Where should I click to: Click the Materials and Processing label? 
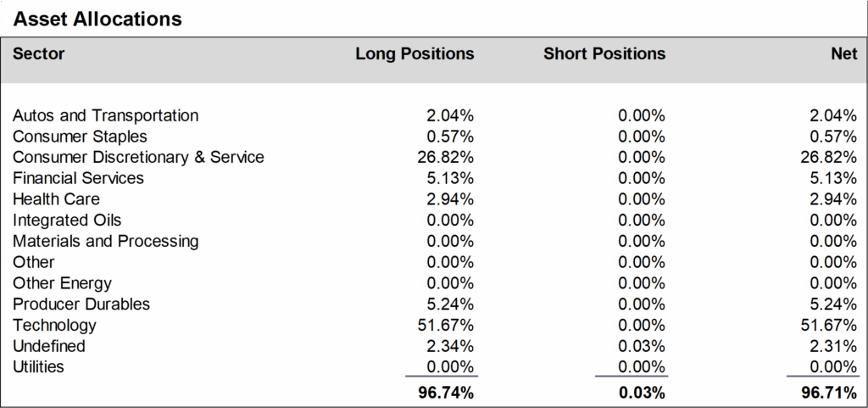pos(105,242)
